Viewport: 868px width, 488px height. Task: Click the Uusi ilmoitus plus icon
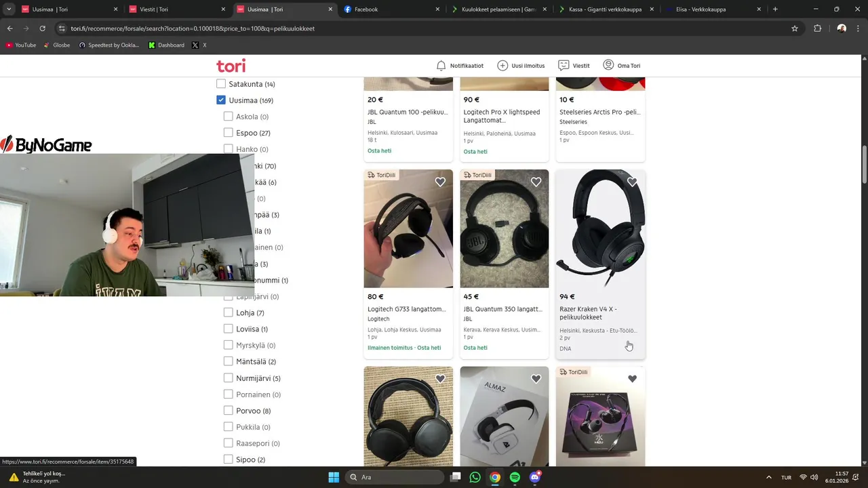(x=502, y=66)
